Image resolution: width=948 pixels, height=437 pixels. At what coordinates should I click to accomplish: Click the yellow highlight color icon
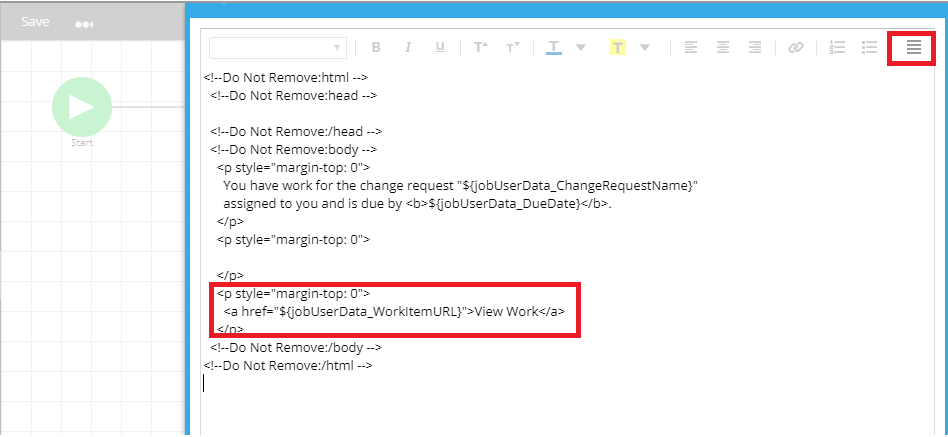tap(618, 47)
